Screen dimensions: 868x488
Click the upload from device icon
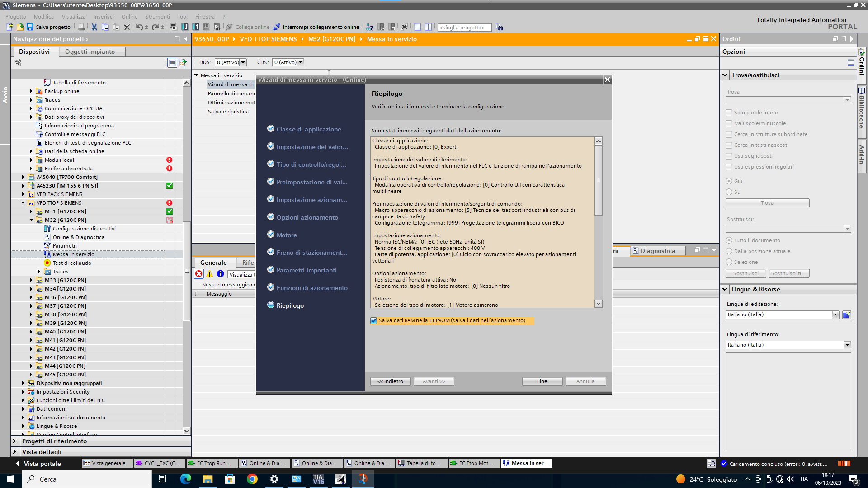tap(196, 27)
